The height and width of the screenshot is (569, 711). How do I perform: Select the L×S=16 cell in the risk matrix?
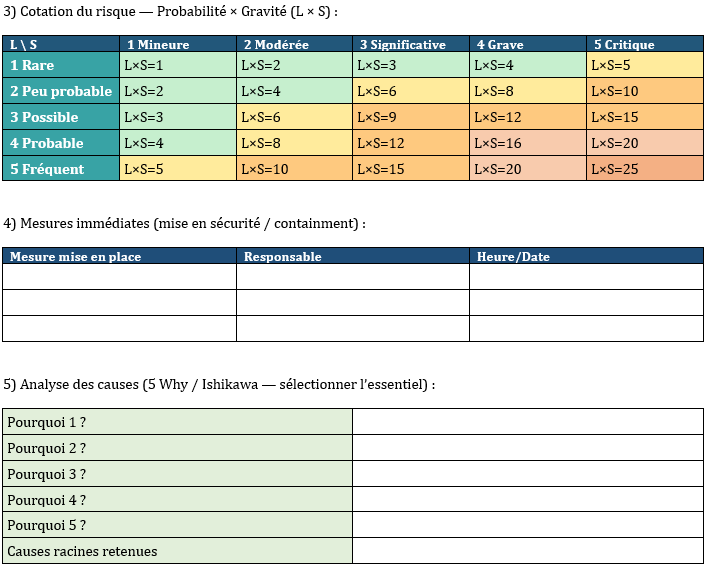527,143
